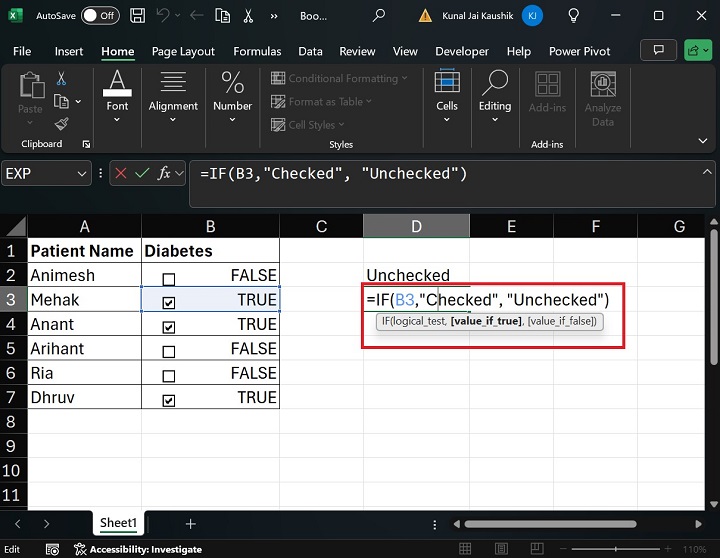
Task: Toggle the AutoSave switch
Action: pyautogui.click(x=101, y=16)
